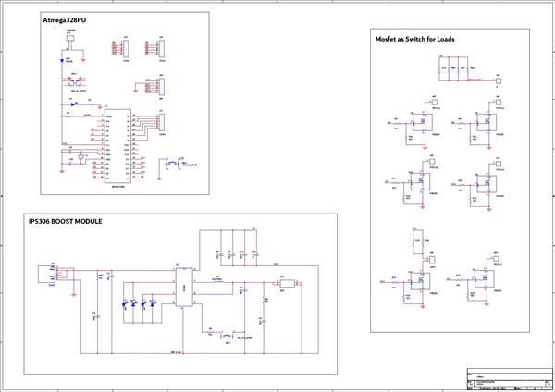Select the leftmost blue LED in boost module

(125, 303)
